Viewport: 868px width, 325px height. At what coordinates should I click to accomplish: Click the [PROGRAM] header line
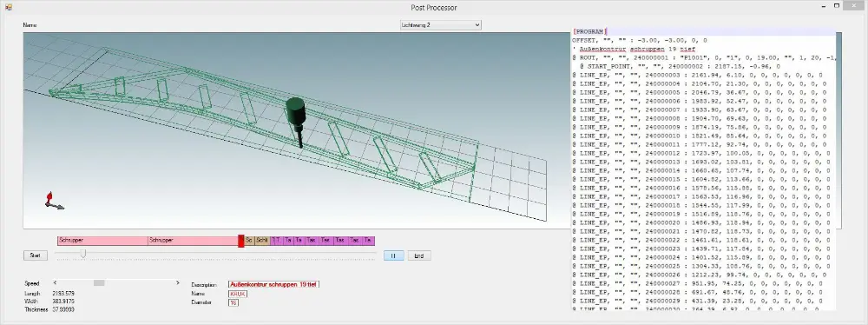click(590, 31)
